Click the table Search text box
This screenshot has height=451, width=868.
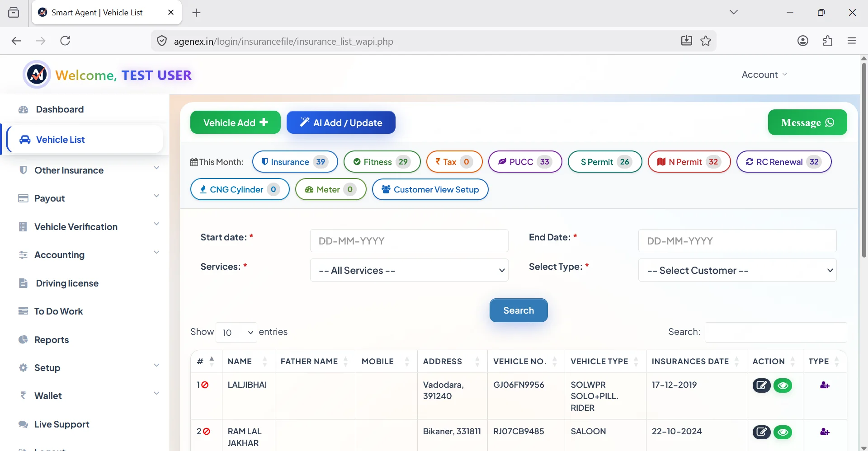[776, 333]
